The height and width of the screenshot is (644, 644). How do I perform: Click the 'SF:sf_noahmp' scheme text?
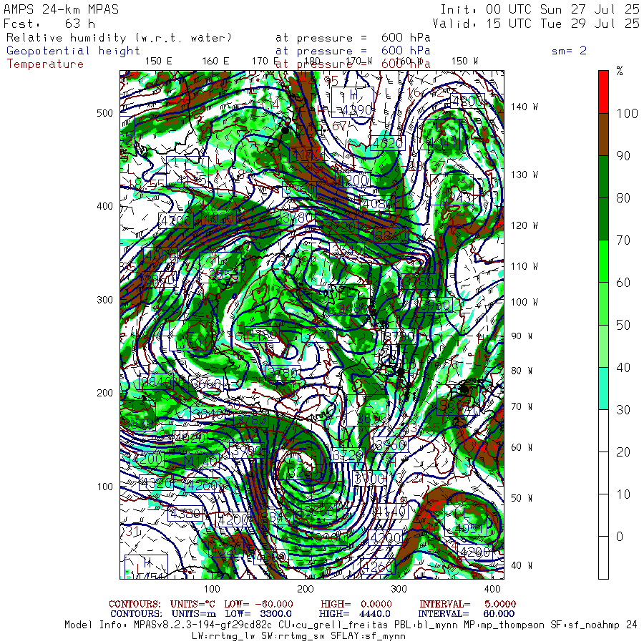click(x=585, y=625)
